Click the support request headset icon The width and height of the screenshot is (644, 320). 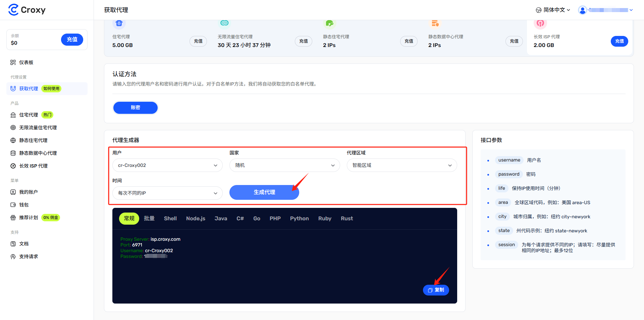click(13, 257)
